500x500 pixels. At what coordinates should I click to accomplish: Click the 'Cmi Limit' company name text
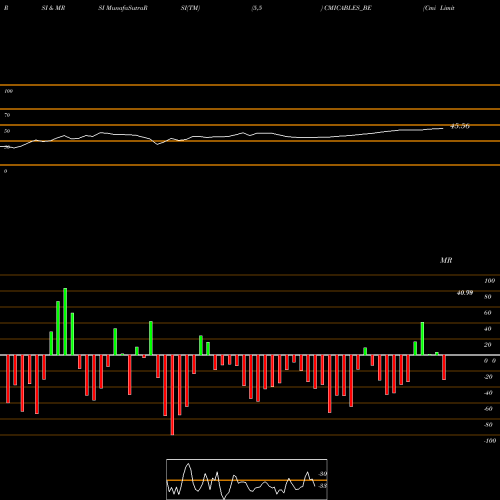tap(439, 8)
